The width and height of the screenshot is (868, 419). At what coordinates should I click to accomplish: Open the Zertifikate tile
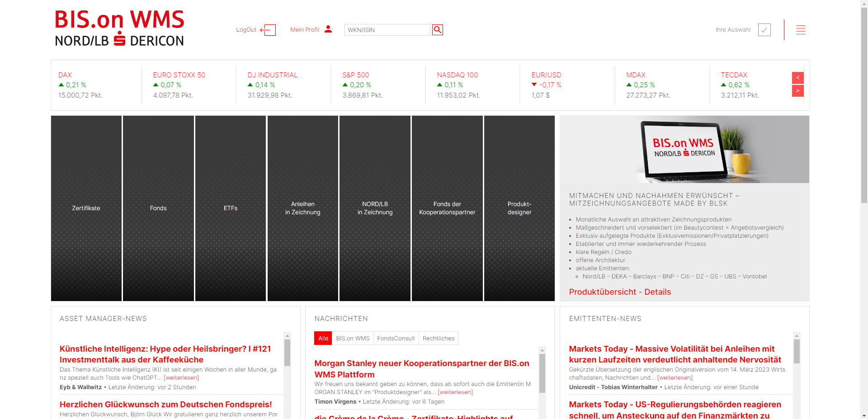(86, 208)
